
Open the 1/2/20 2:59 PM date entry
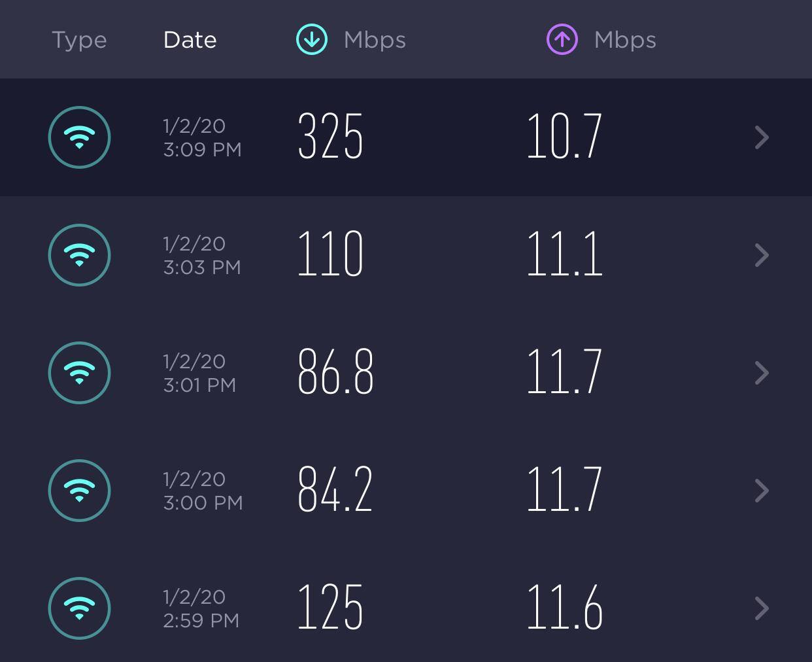tap(201, 608)
